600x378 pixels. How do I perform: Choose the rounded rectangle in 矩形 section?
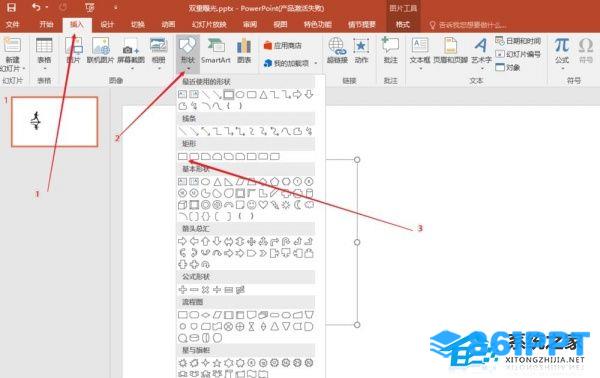point(194,156)
